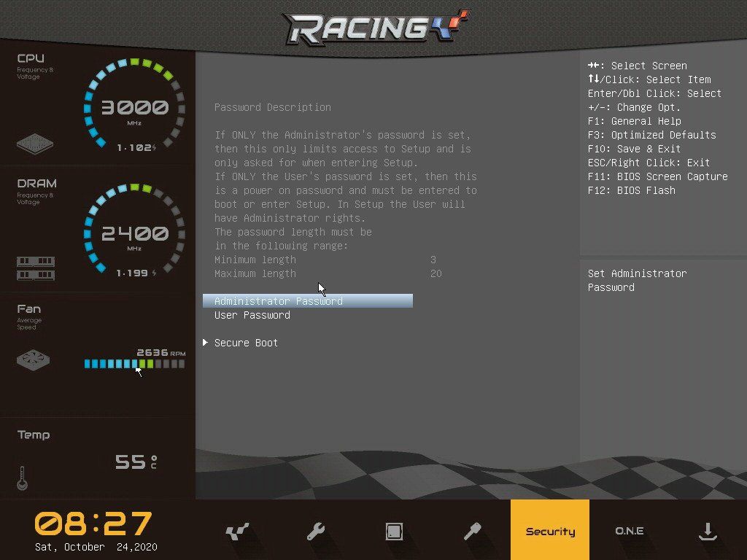
Task: Click the download arrow Save & Exit icon
Action: [707, 532]
